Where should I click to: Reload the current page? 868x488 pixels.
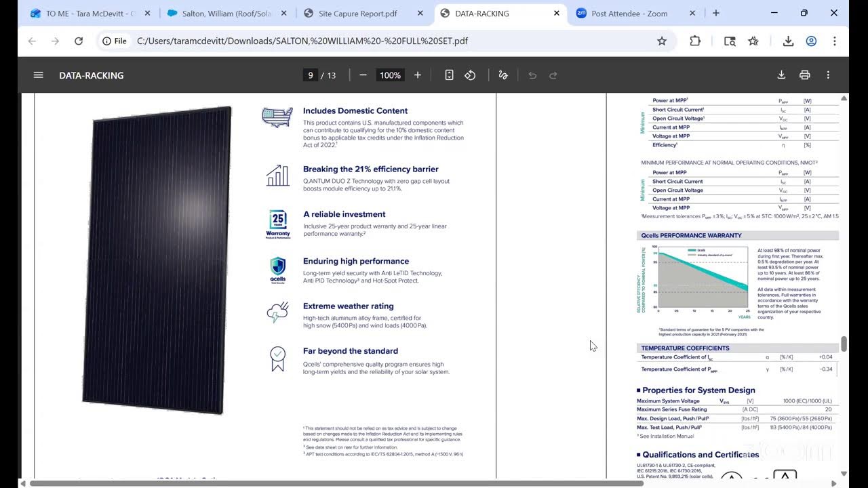(x=79, y=41)
